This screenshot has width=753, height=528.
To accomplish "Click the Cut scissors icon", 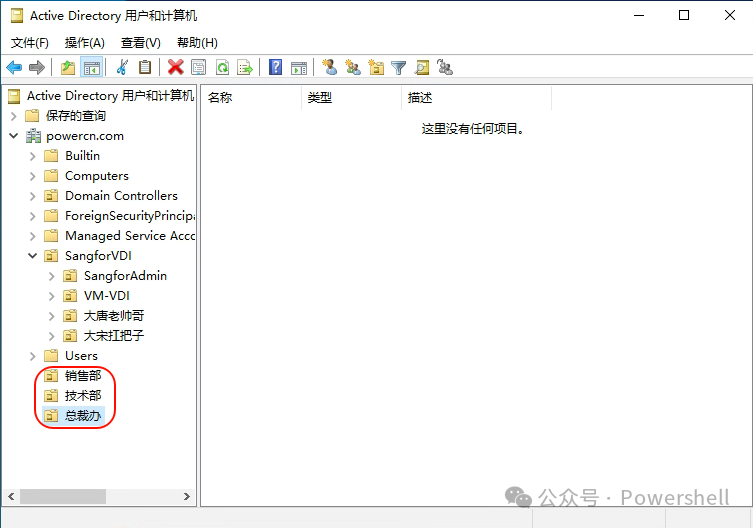I will coord(122,67).
